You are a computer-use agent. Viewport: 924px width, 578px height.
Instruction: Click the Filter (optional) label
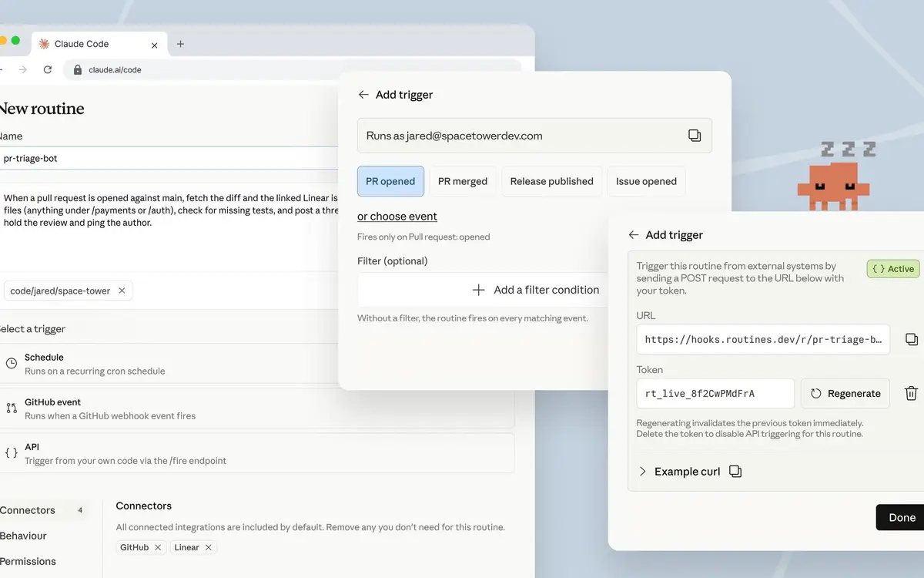392,261
